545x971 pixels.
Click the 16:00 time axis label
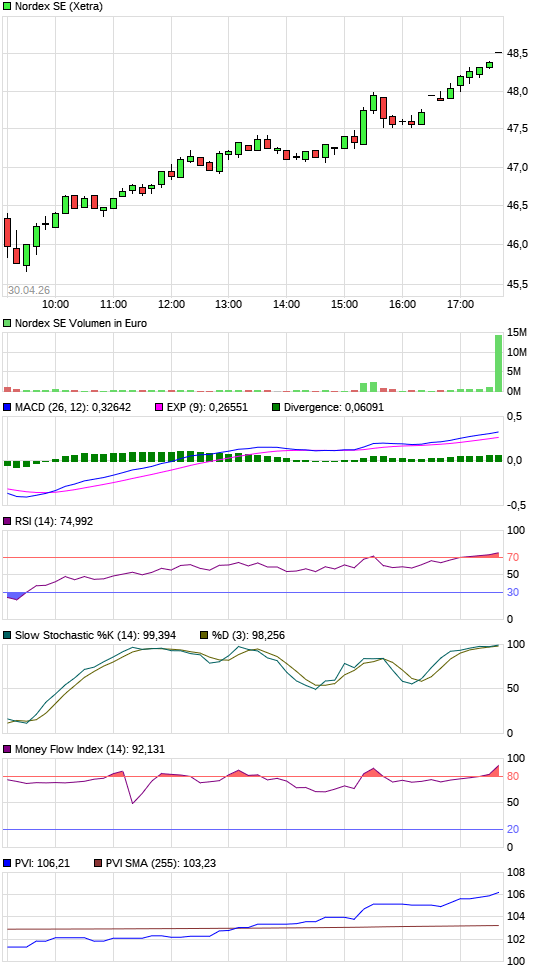402,304
